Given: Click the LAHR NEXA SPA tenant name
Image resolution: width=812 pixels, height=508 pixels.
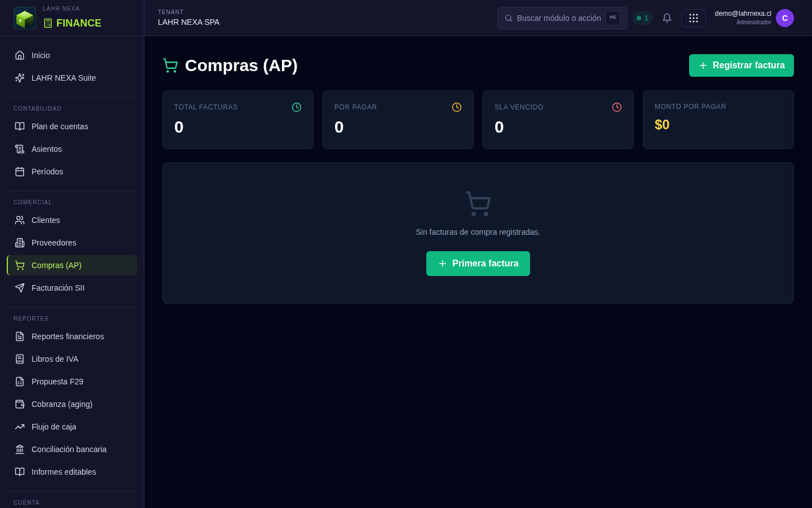Looking at the screenshot, I should (189, 22).
